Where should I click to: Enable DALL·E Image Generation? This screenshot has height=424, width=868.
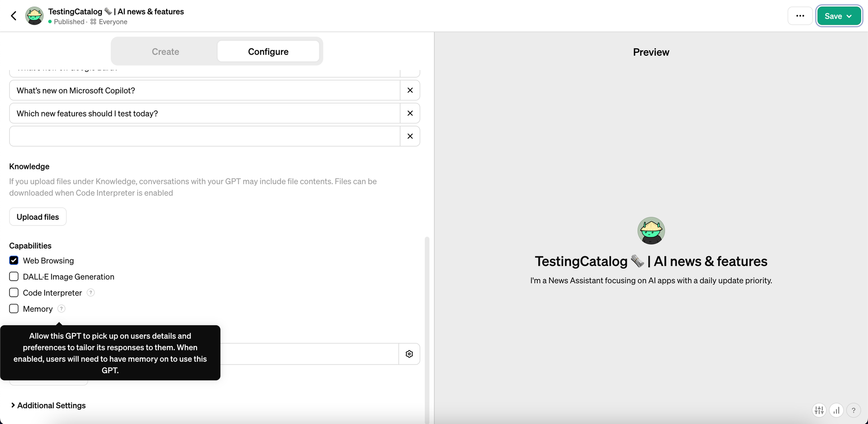point(14,276)
